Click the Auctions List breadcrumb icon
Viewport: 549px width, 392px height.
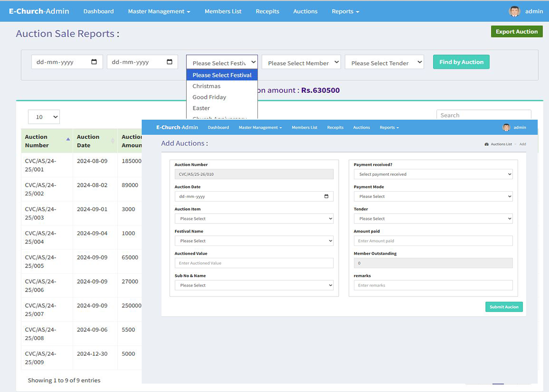pyautogui.click(x=486, y=144)
